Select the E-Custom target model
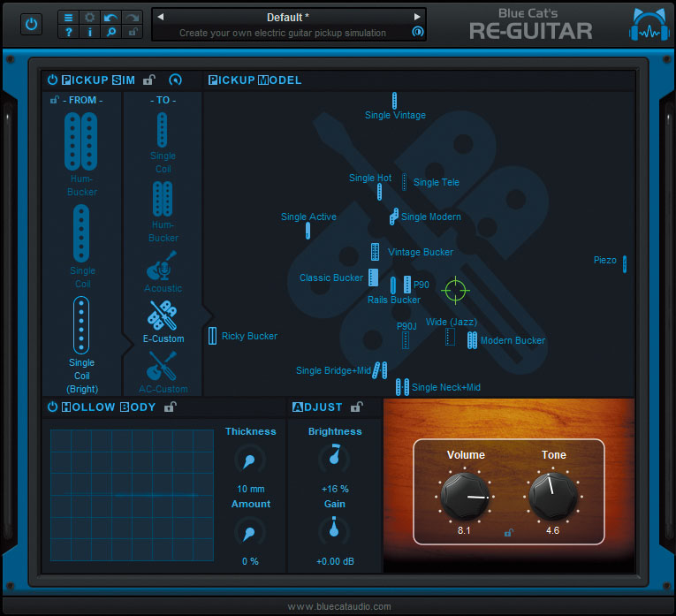 (x=163, y=322)
